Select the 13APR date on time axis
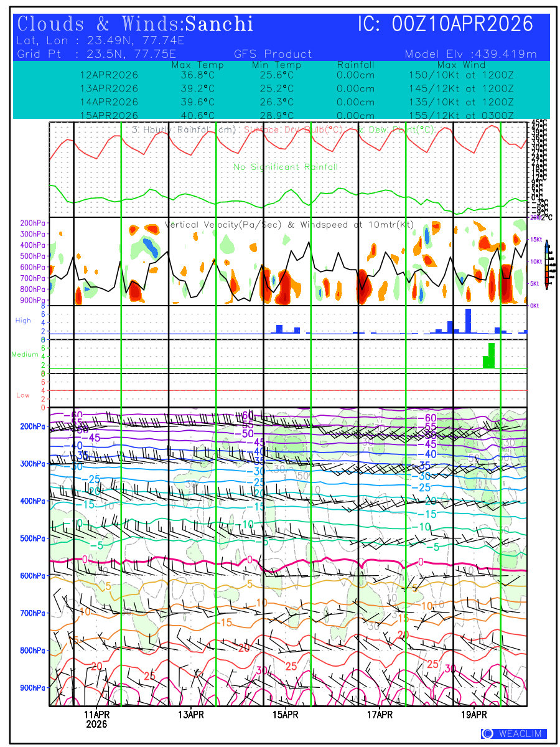 coord(191,715)
